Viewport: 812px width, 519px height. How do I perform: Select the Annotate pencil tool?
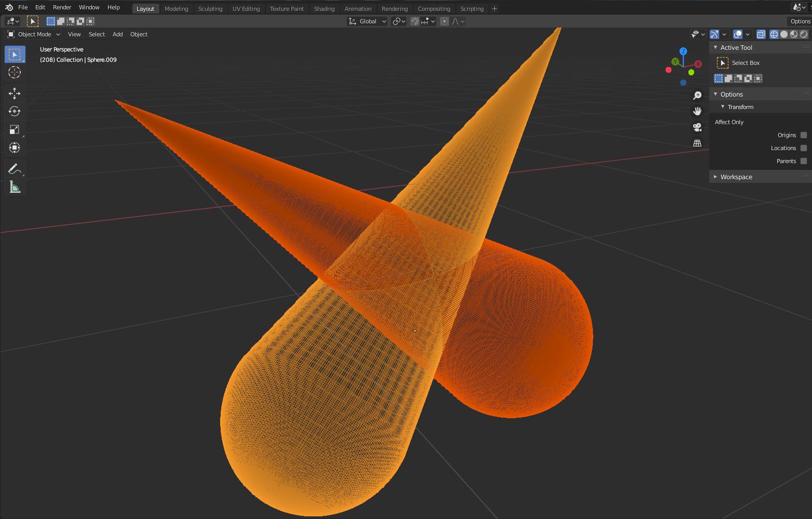click(x=15, y=169)
